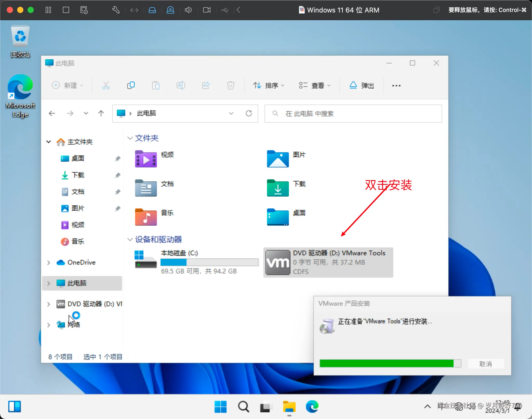
Task: Open Microsoft Edge from the taskbar
Action: [x=312, y=407]
